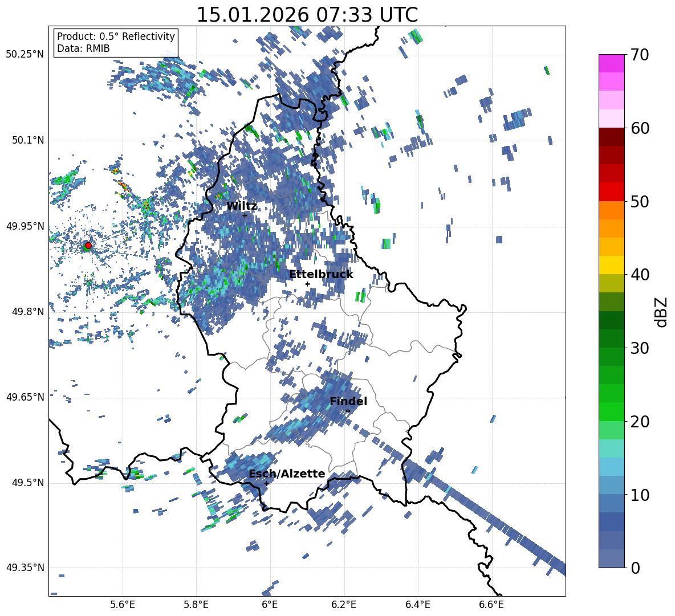Screen dimensions: 675x616
Task: Click the 6.4°E longitude tick label
Action: (x=417, y=605)
